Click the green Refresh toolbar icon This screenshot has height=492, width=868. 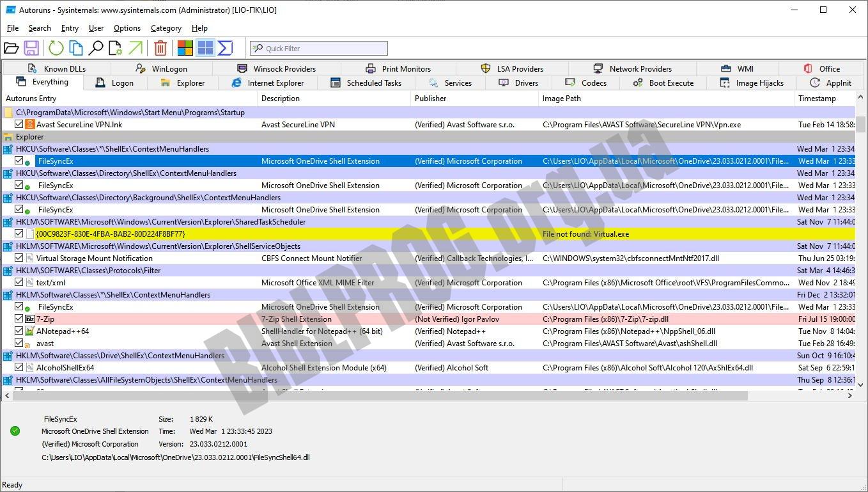(56, 48)
